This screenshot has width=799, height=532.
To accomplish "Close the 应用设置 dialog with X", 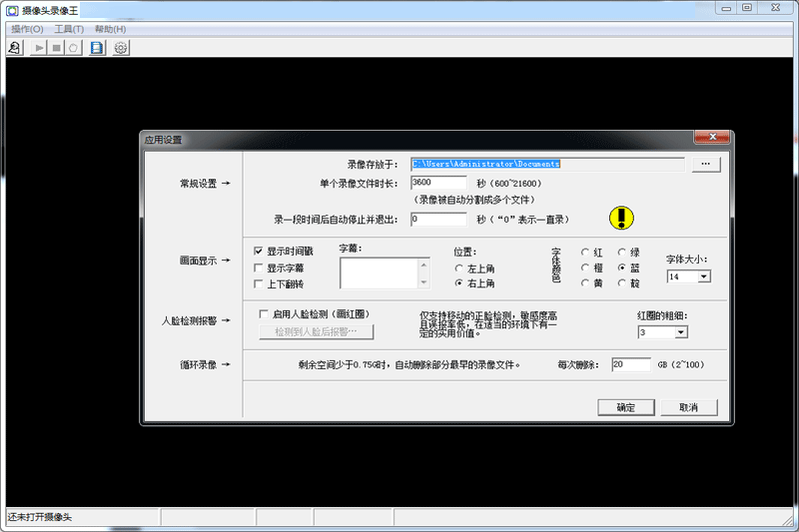I will 715,139.
